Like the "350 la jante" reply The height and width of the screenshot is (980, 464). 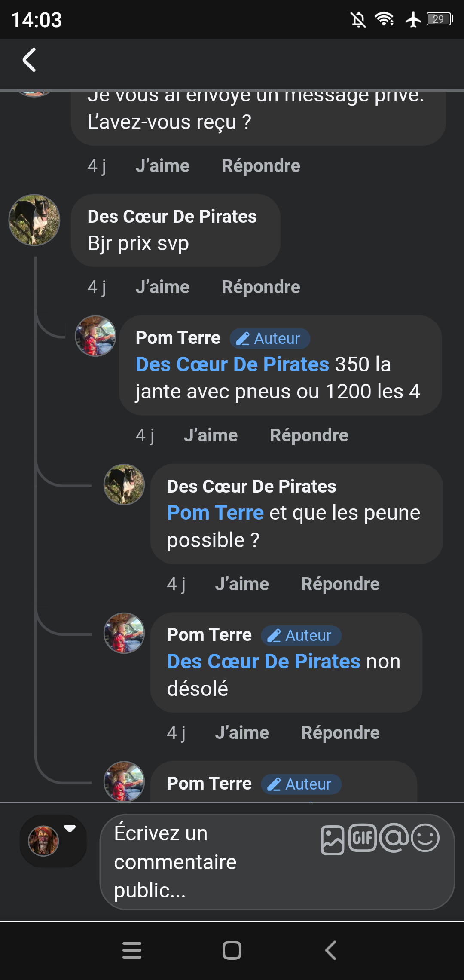point(211,435)
